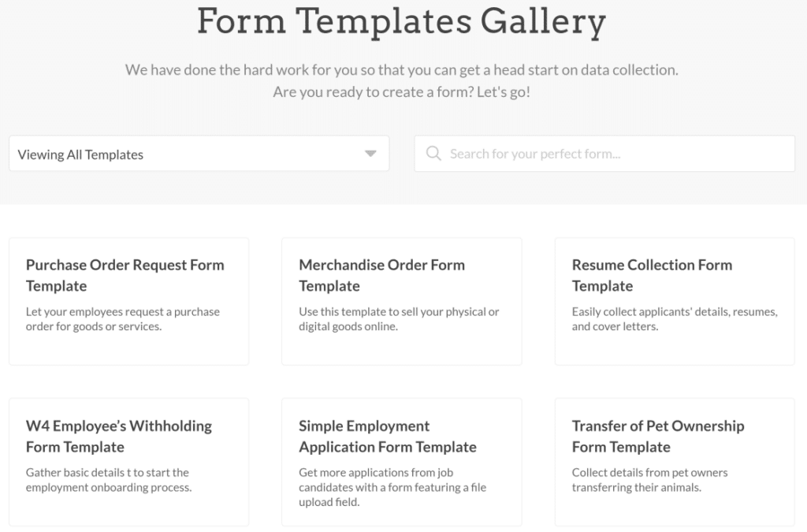Click the template filter dropdown arrow
Screen dimensions: 807x532
coord(370,154)
